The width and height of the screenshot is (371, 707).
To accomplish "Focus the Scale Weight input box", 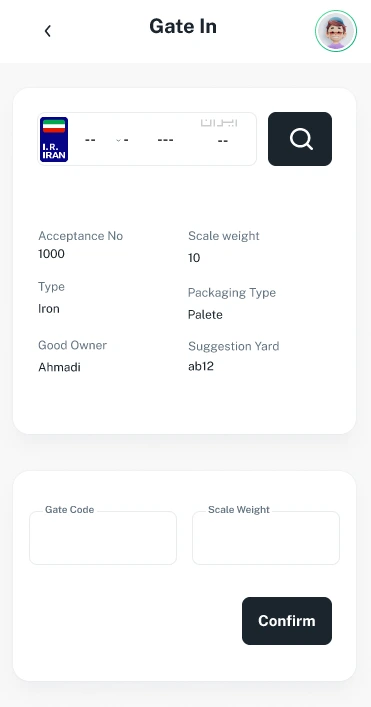I will pyautogui.click(x=266, y=537).
